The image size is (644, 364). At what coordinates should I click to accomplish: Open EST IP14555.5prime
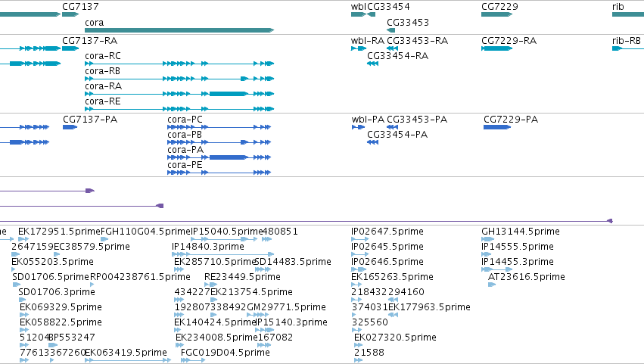pos(518,247)
